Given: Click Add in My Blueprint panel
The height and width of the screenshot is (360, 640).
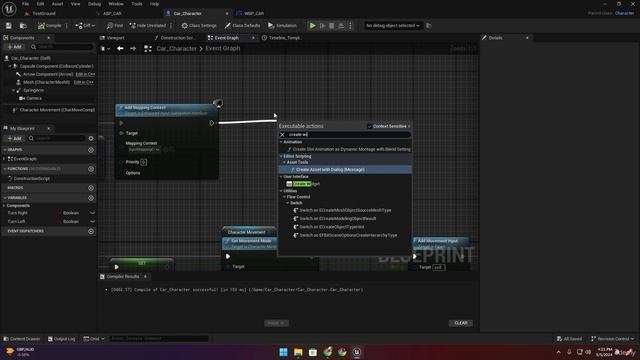Looking at the screenshot, I should [14, 138].
